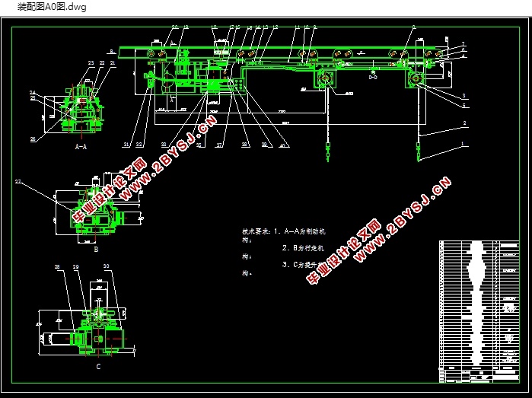Select part callout number 37

point(219,145)
